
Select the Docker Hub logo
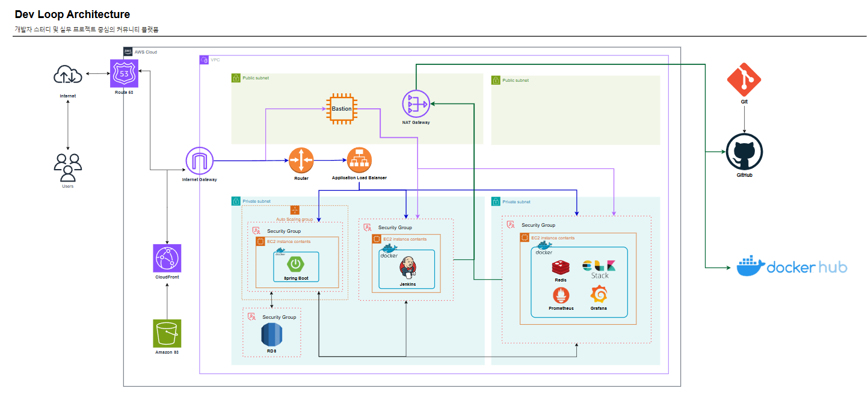(x=792, y=266)
